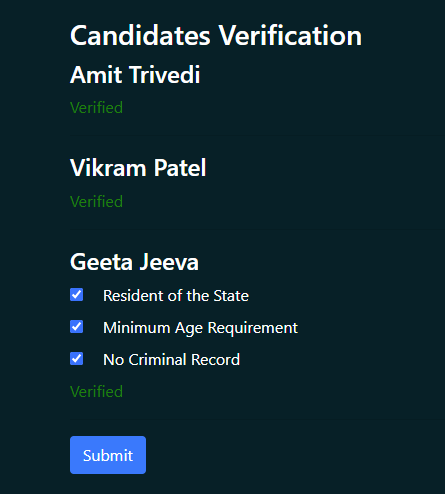
Task: Select the Amit Trivedi candidate name
Action: pos(135,75)
